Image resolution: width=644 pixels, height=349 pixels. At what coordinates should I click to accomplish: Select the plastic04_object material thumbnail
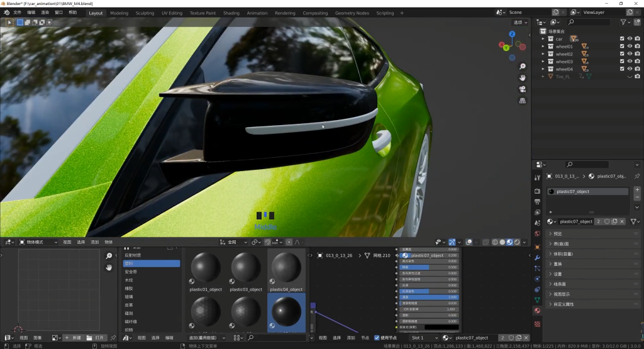click(x=286, y=271)
